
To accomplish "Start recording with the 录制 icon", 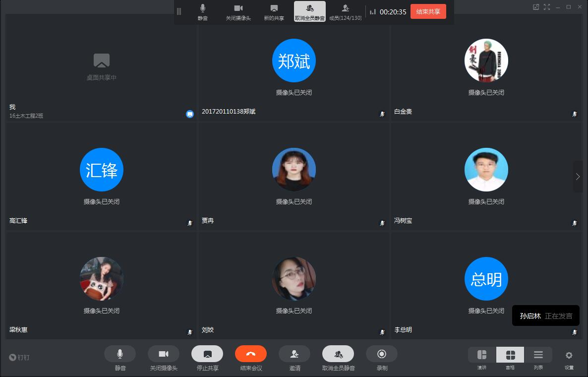I will pos(381,354).
